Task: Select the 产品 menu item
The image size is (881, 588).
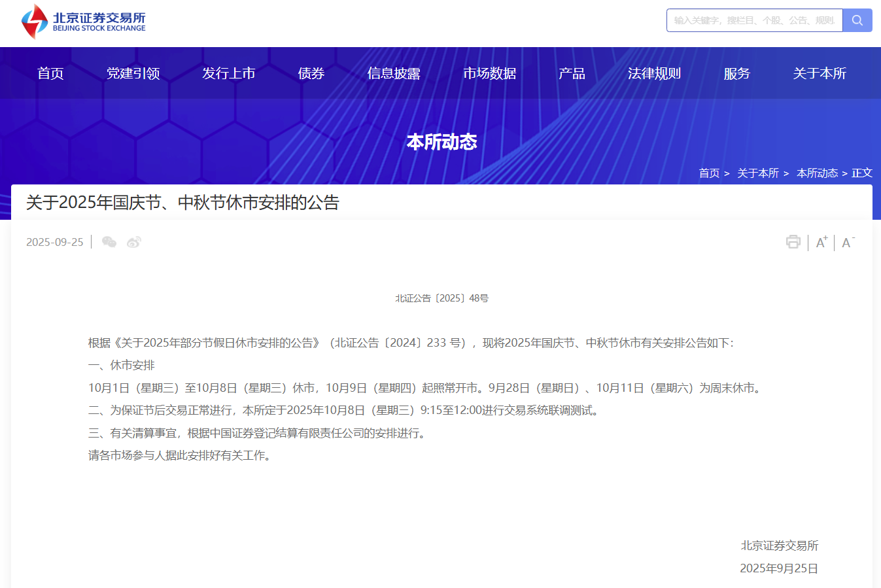Action: pyautogui.click(x=572, y=73)
